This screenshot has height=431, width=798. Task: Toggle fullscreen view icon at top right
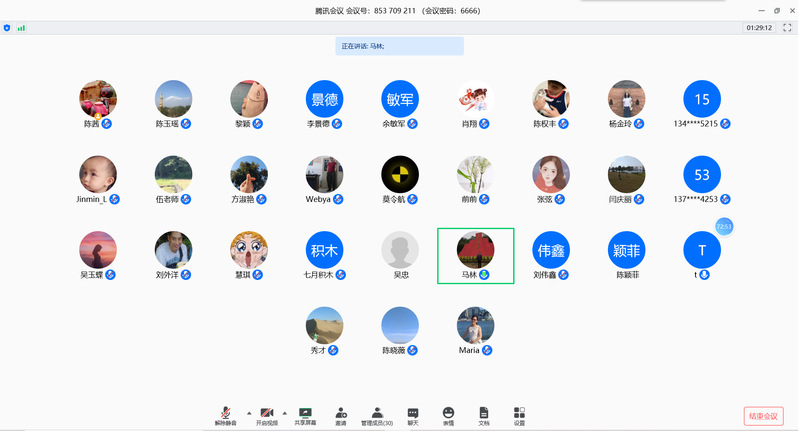(785, 28)
